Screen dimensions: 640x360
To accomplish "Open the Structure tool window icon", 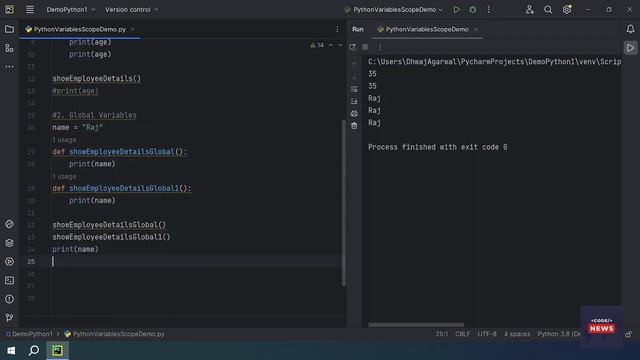I will (9, 48).
